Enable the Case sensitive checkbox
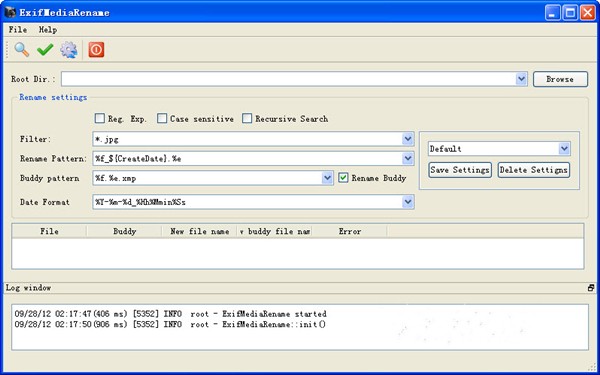600x375 pixels. coord(162,118)
